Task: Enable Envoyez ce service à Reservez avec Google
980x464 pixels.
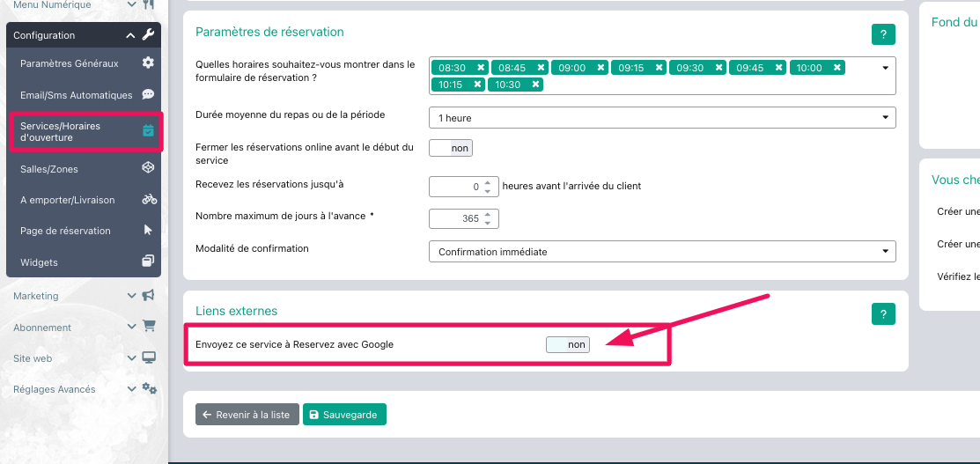Action: pyautogui.click(x=568, y=344)
